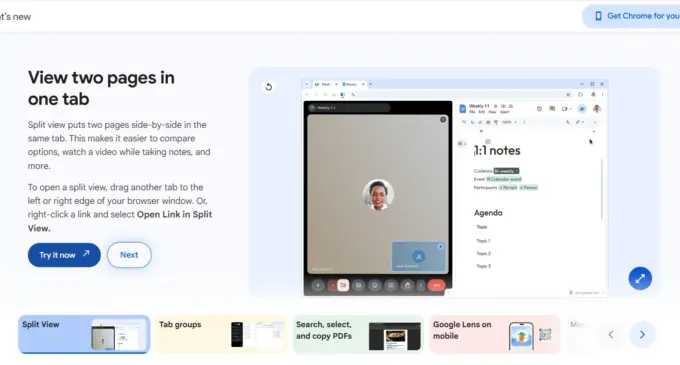Viewport: 680px width, 365px height.
Task: Open the Search, select, and copy PDFs card
Action: click(358, 334)
